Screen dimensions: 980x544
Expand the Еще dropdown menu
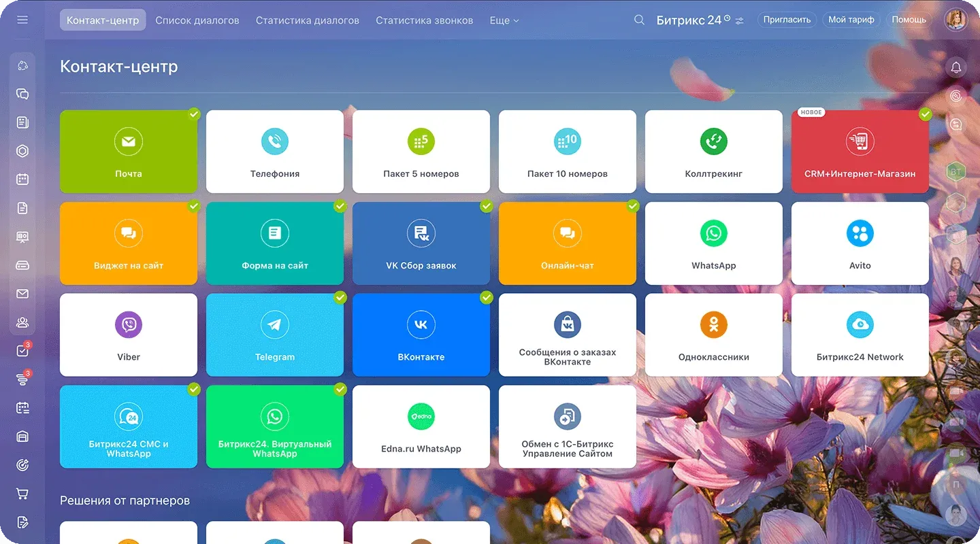(x=504, y=20)
